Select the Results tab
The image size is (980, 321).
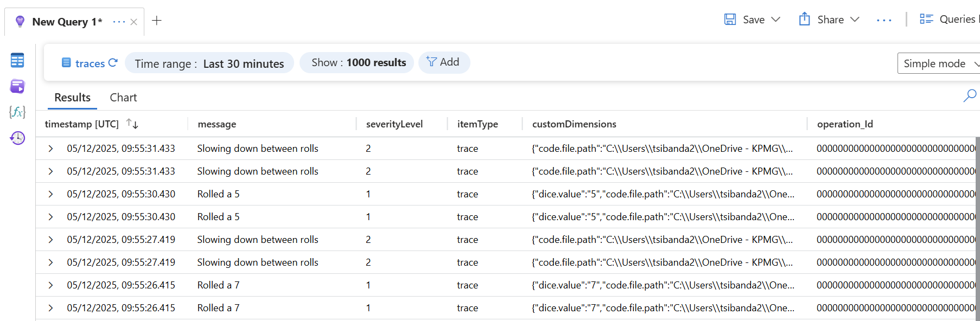pyautogui.click(x=72, y=98)
